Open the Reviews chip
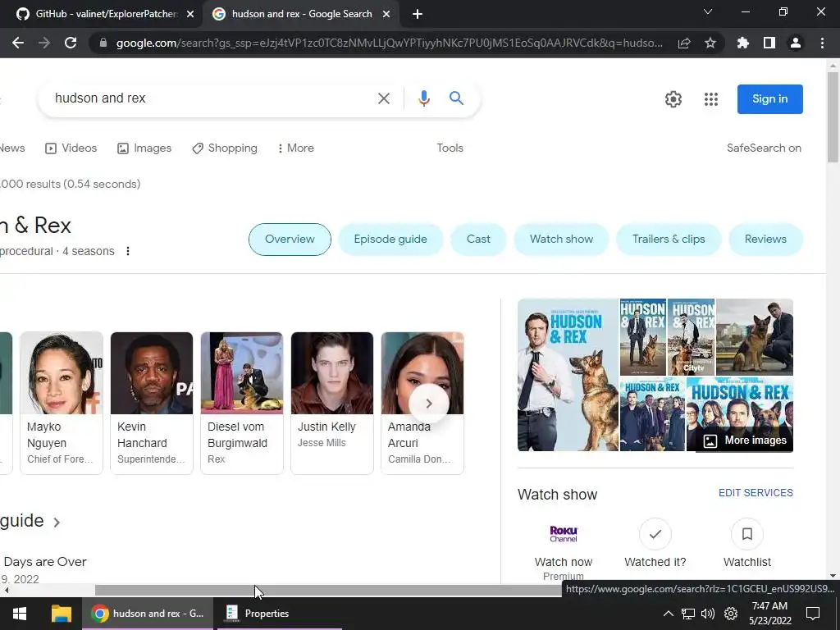Viewport: 840px width, 630px height. point(765,240)
